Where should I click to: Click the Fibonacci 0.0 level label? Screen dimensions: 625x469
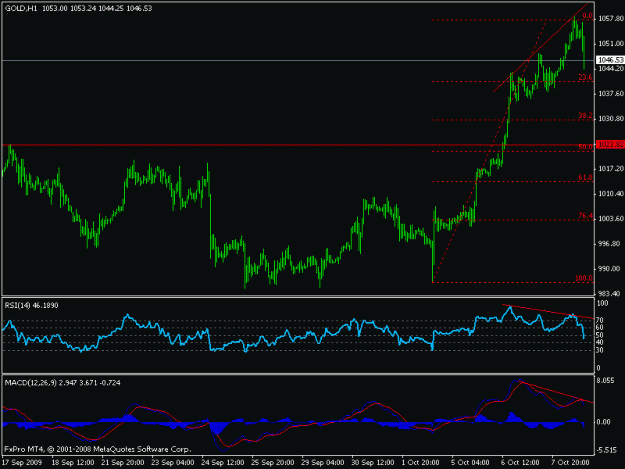point(588,16)
